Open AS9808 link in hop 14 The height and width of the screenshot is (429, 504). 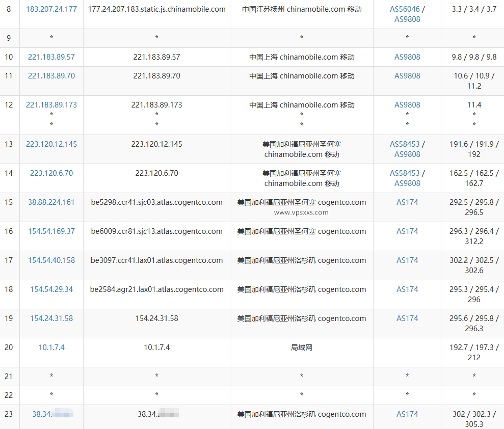pyautogui.click(x=407, y=183)
